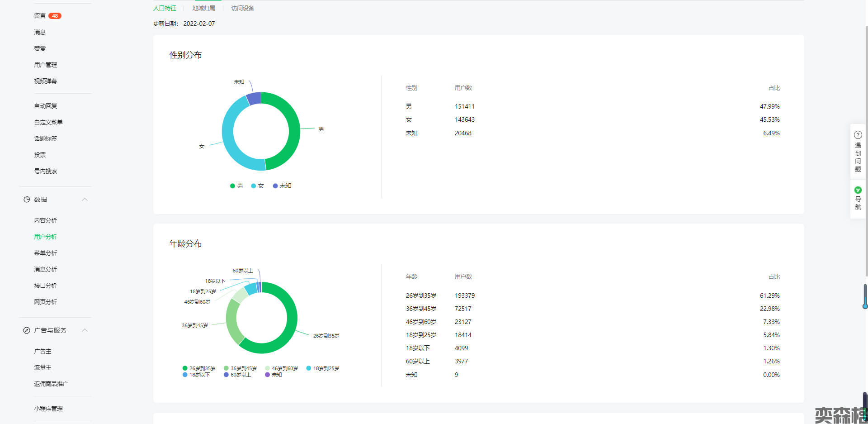Collapse the 数据 section chevron
The width and height of the screenshot is (868, 424).
click(85, 200)
